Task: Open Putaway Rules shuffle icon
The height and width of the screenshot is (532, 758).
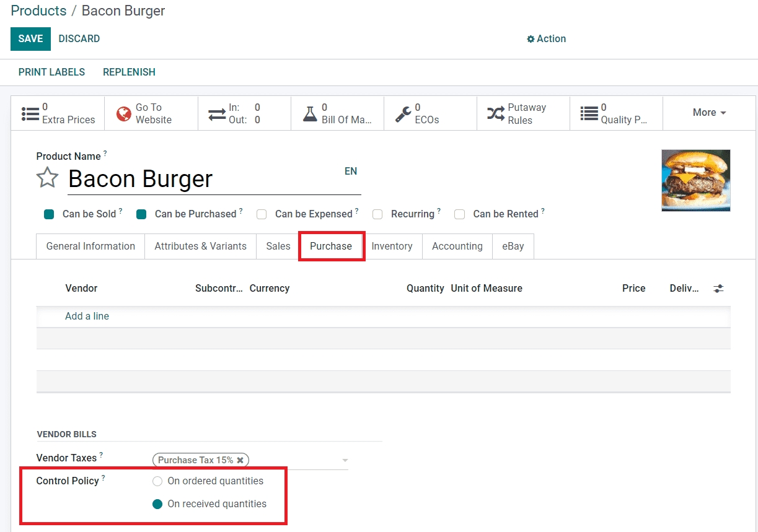Action: click(x=495, y=113)
